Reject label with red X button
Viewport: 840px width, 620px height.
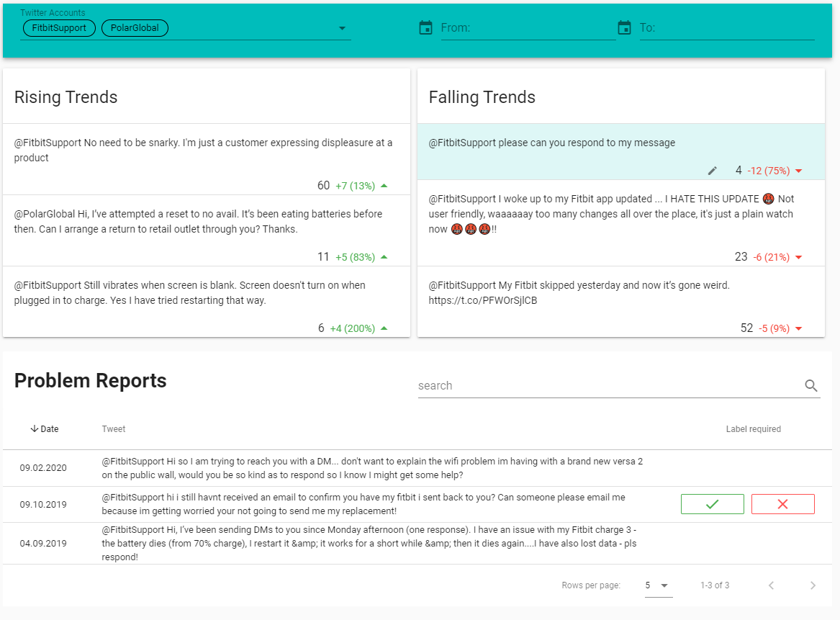pos(782,504)
